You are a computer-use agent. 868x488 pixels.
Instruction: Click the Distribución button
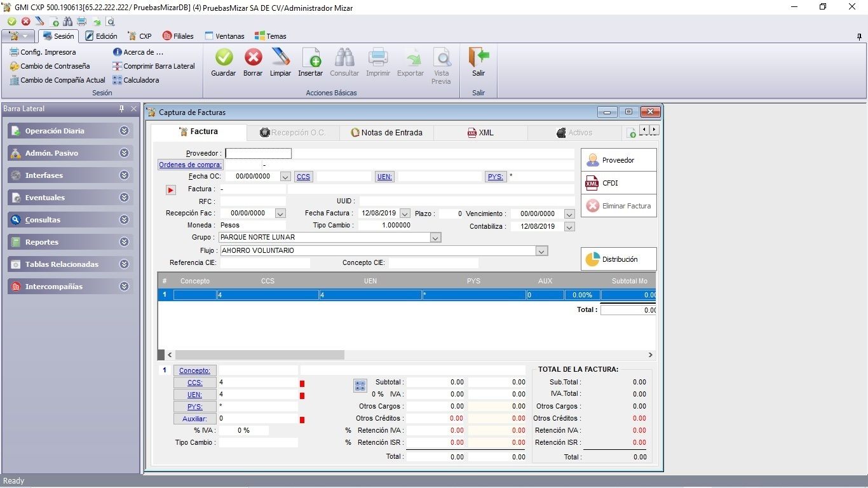click(619, 259)
